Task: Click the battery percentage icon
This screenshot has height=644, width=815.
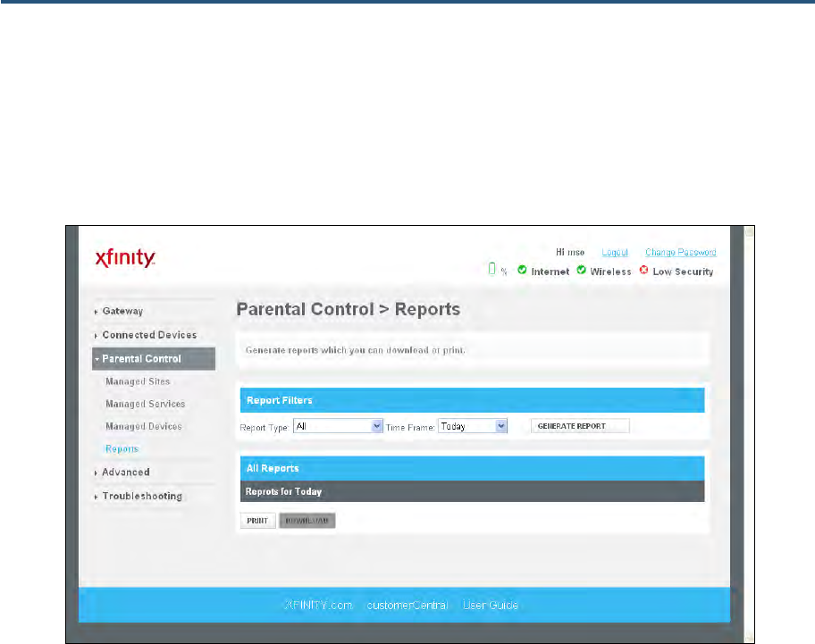Action: click(492, 269)
